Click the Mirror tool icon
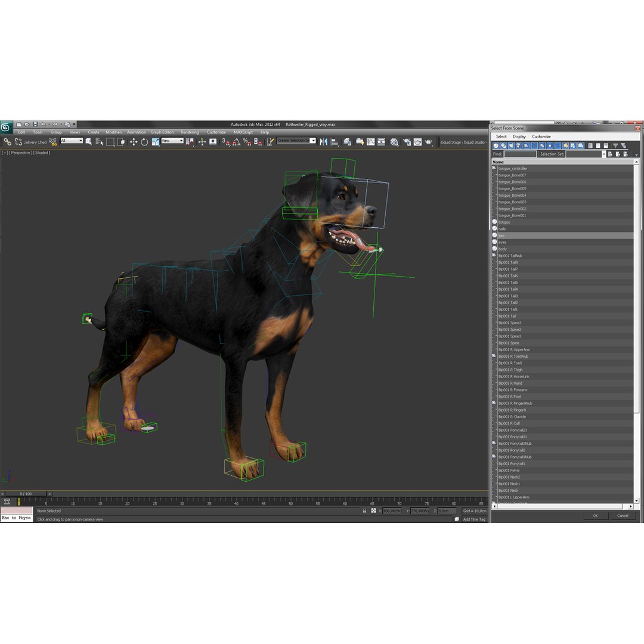This screenshot has width=644, height=644. (x=324, y=142)
